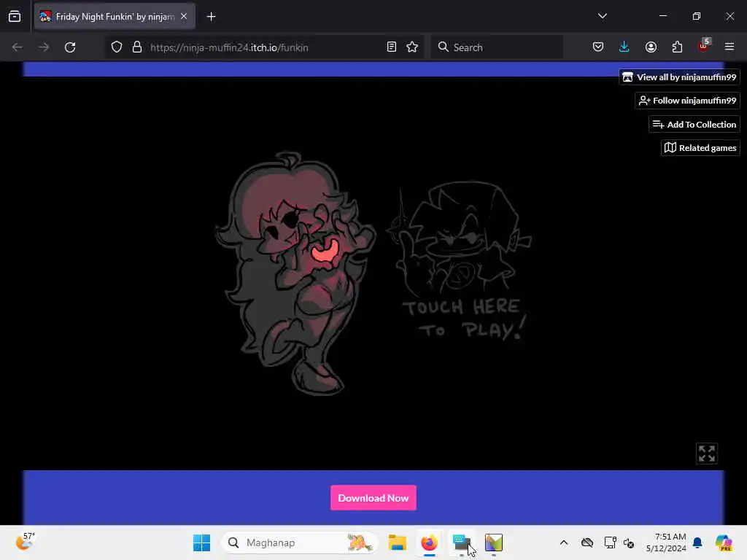Open Related games
The height and width of the screenshot is (560, 747).
pos(700,147)
